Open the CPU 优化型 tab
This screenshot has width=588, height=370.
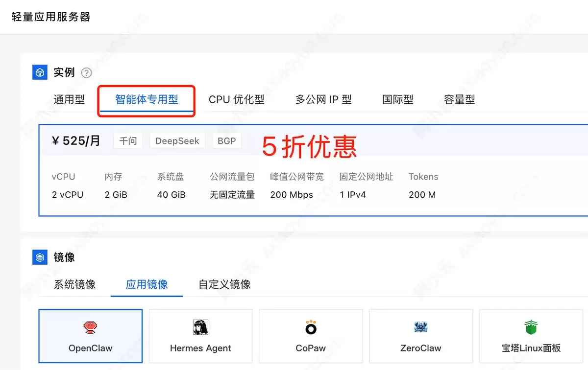tap(237, 99)
